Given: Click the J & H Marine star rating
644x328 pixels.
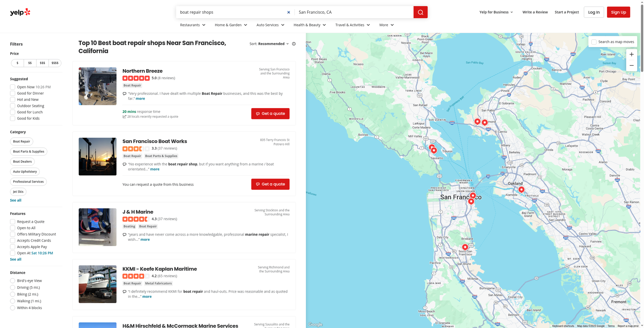Looking at the screenshot, I should pos(136,219).
